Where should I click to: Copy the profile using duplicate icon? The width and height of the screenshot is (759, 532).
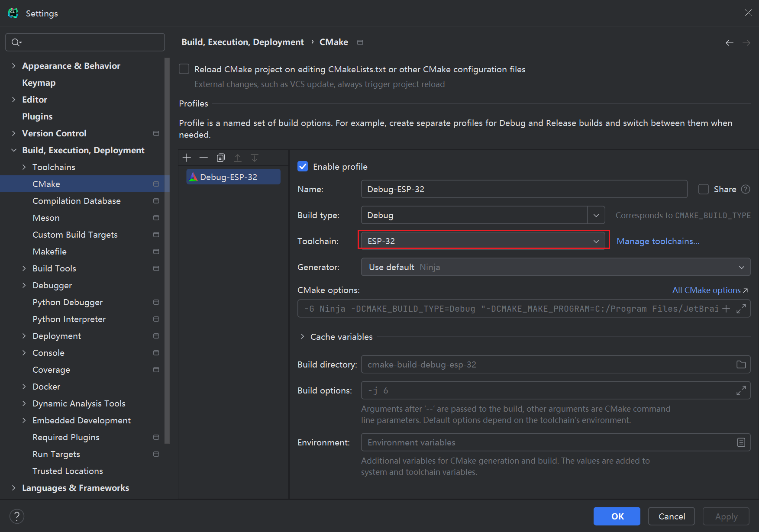(x=221, y=158)
